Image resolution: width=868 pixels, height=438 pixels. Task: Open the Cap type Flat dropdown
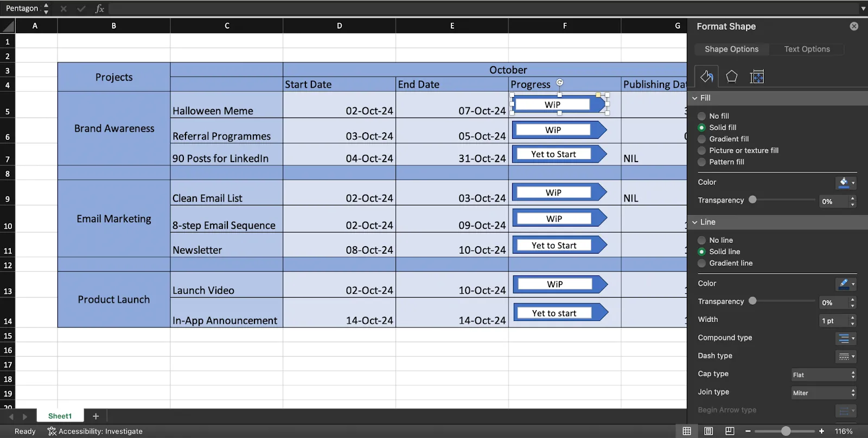[x=824, y=375]
